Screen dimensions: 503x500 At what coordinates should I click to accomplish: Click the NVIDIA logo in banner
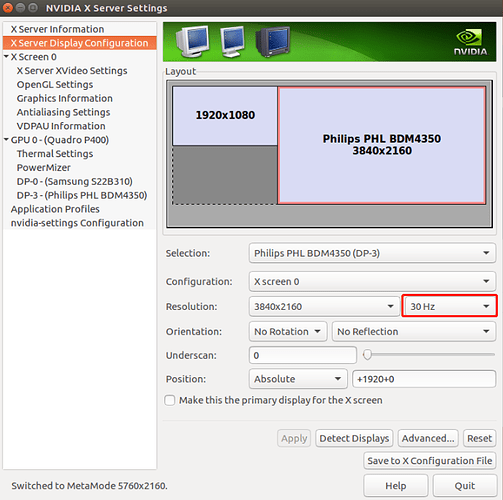[470, 42]
